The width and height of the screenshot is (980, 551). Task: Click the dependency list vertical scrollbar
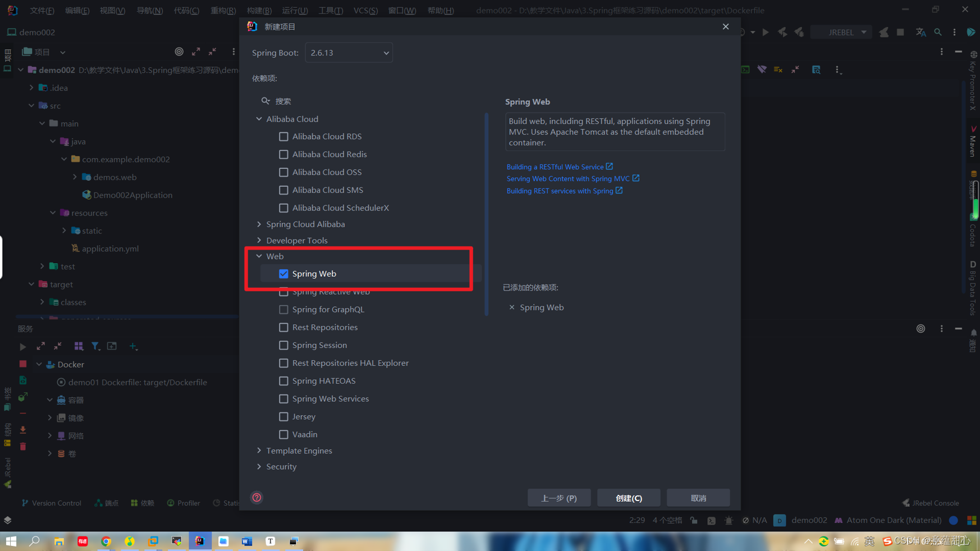[x=486, y=213]
